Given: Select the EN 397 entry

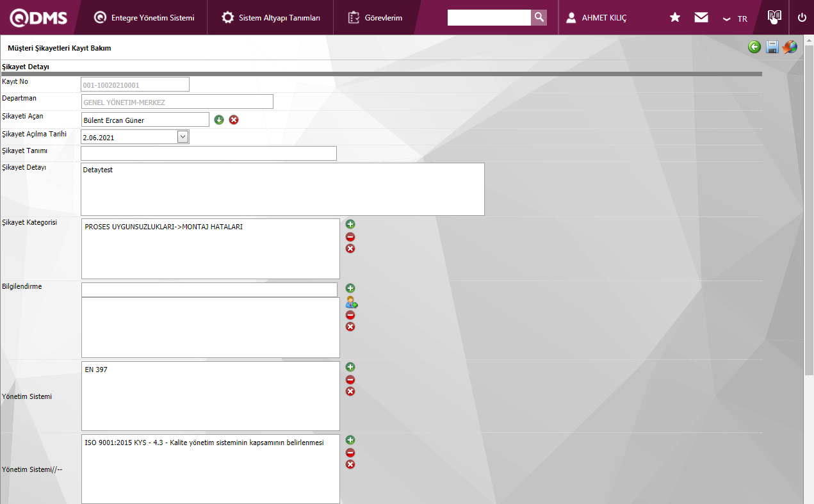Looking at the screenshot, I should (x=96, y=370).
